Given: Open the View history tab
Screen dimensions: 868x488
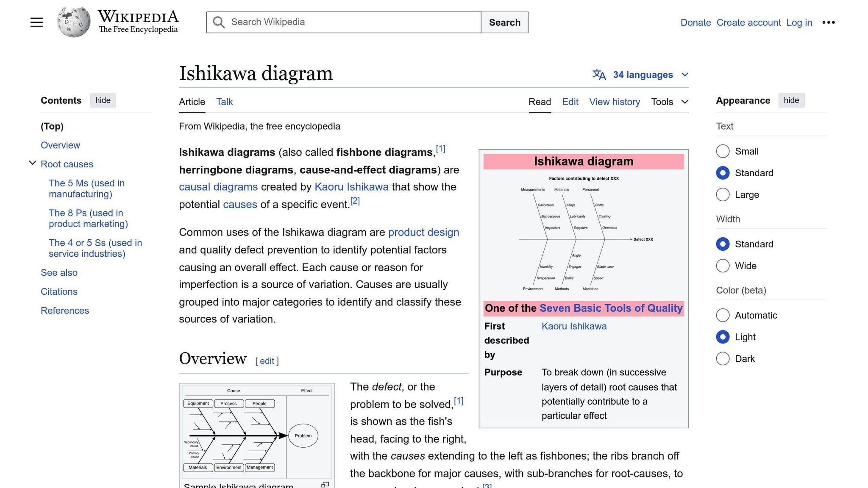Looking at the screenshot, I should (x=615, y=102).
